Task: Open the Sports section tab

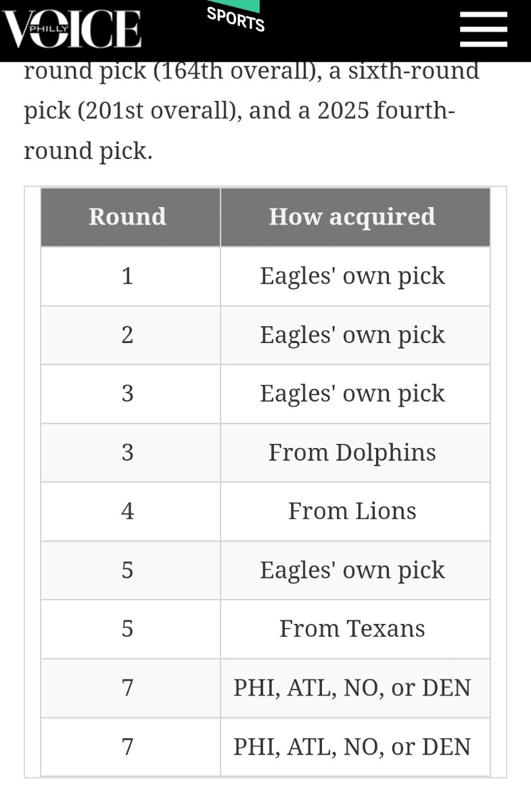Action: [x=235, y=18]
